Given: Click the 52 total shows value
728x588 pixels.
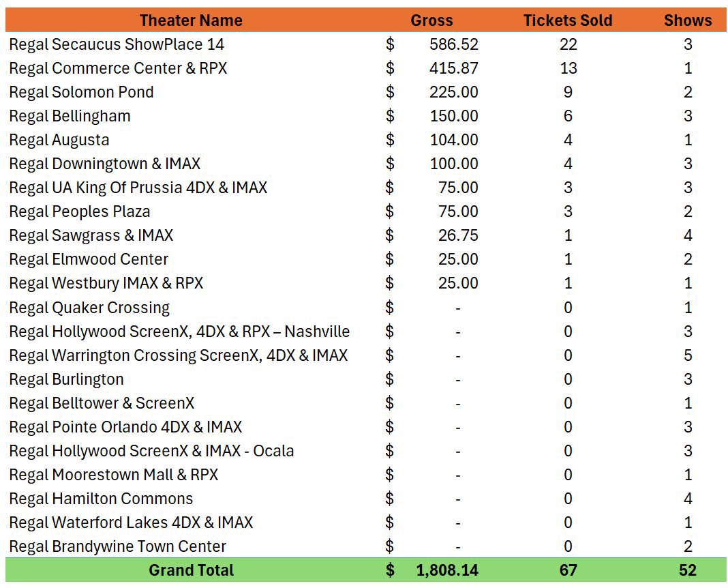Looking at the screenshot, I should click(x=688, y=570).
